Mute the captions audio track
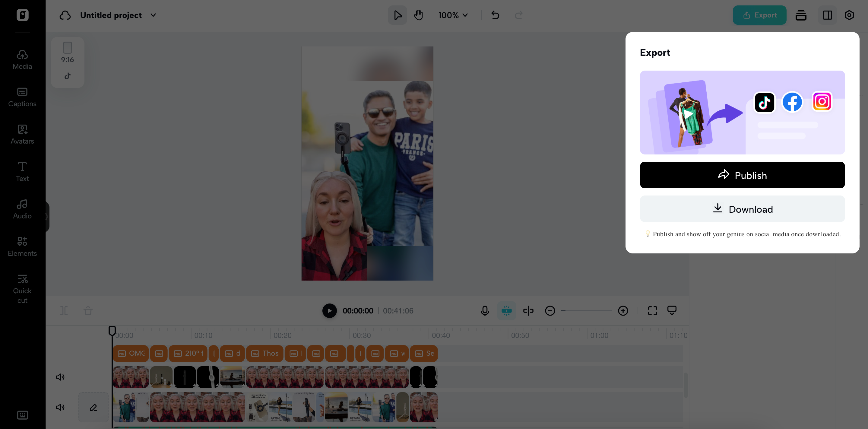Screen dimensions: 868x429 tap(60, 377)
